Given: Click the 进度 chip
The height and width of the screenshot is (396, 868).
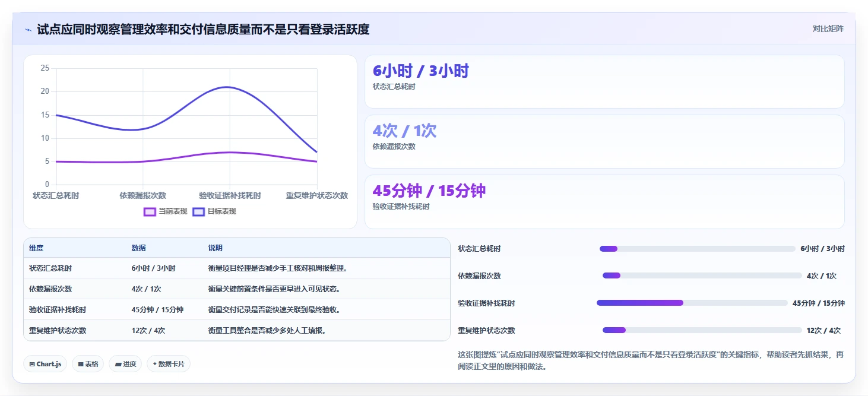Looking at the screenshot, I should (x=125, y=364).
